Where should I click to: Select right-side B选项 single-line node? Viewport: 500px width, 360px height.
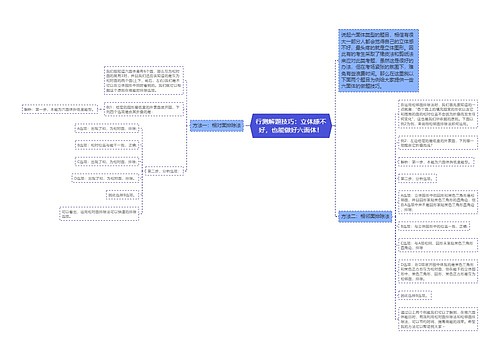[x=434, y=226]
